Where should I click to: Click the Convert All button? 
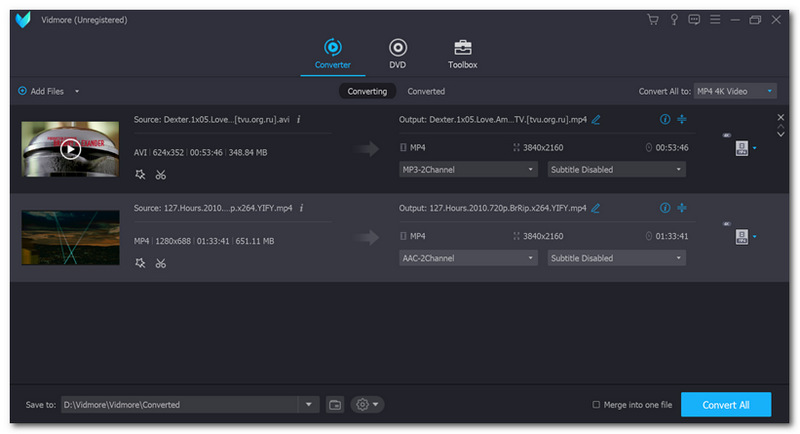tap(725, 404)
